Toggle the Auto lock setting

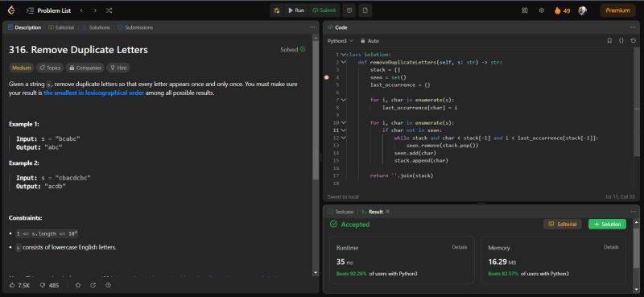click(369, 41)
